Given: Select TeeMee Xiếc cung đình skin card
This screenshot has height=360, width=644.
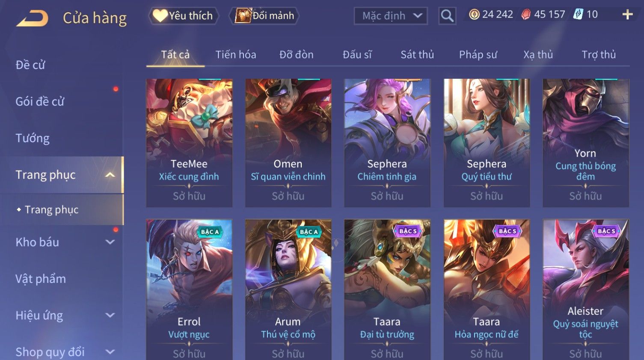Looking at the screenshot, I should (x=189, y=143).
